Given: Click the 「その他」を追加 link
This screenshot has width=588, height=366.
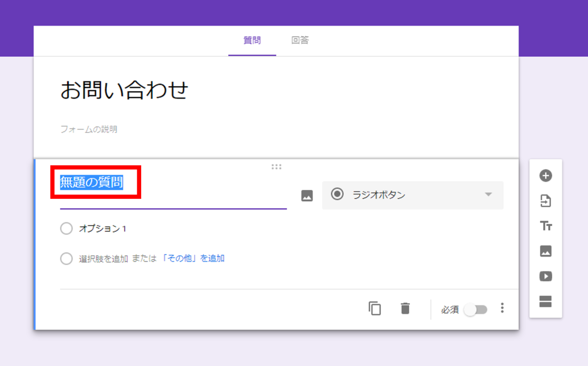Looking at the screenshot, I should pyautogui.click(x=193, y=258).
